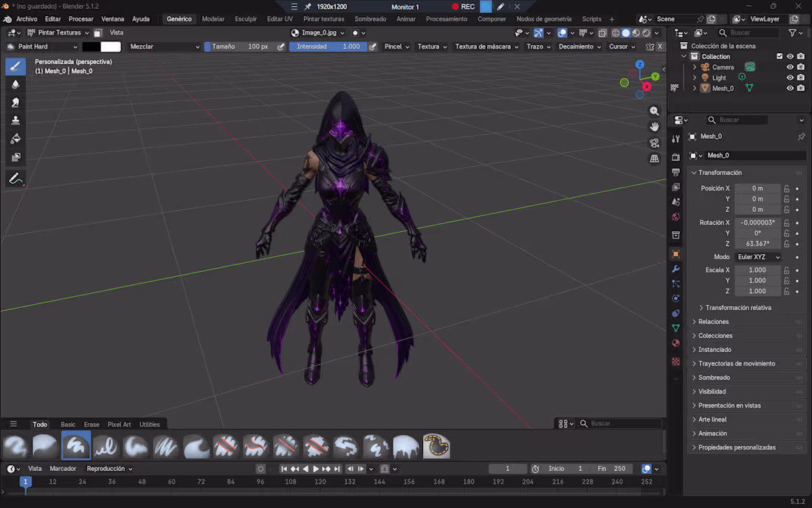Toggle visibility eye for Mesh_0
812x508 pixels.
[790, 89]
